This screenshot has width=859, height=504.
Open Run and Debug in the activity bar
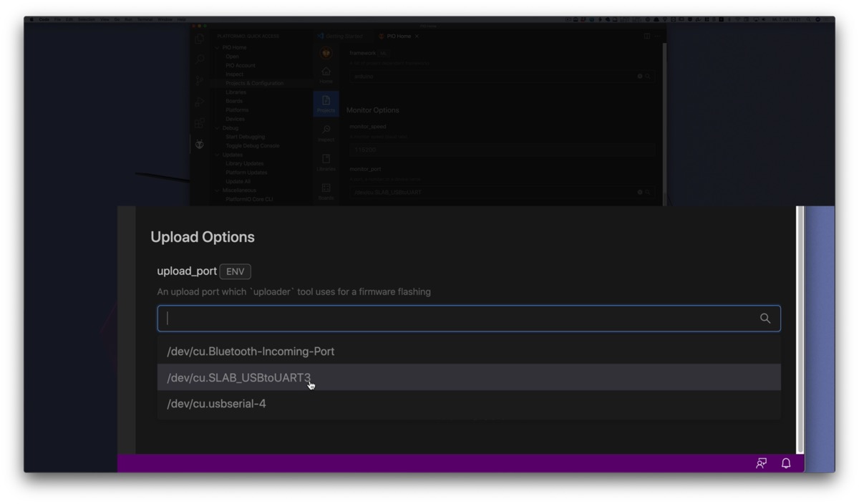tap(200, 102)
